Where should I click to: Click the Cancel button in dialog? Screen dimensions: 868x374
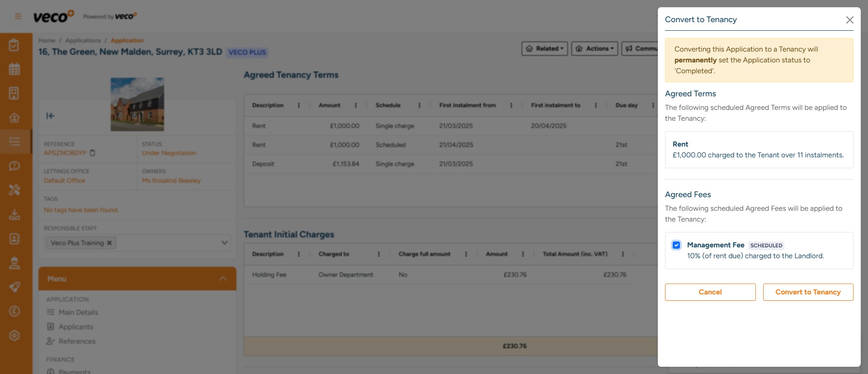[x=710, y=292]
